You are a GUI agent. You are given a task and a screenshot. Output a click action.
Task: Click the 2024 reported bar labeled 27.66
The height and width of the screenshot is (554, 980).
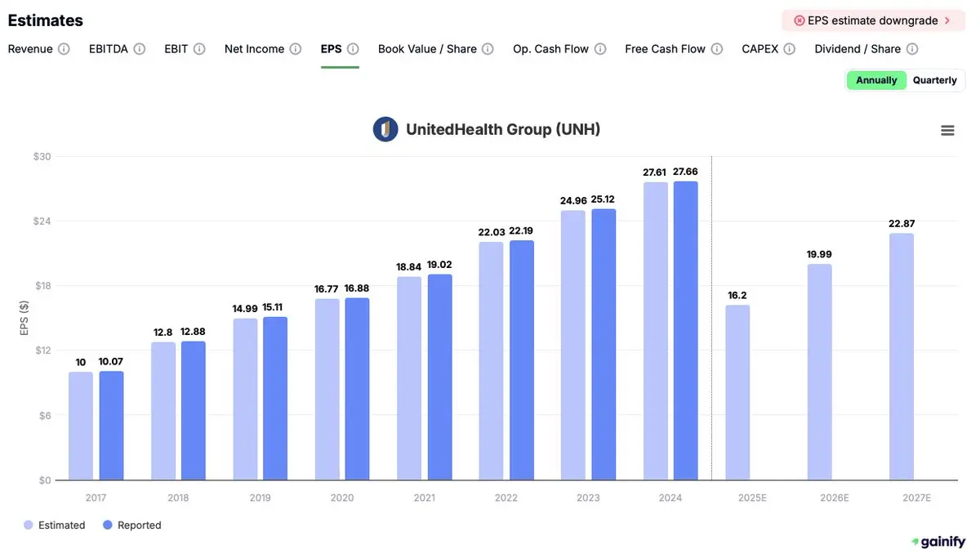point(685,331)
